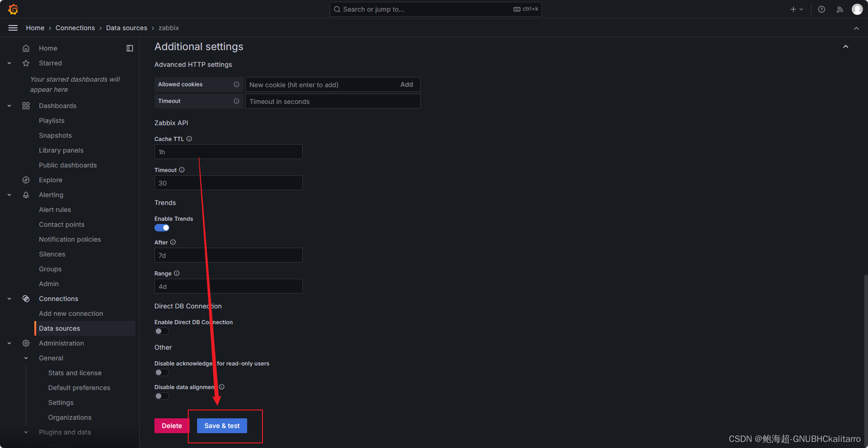Disable the Enable Trends switch
The height and width of the screenshot is (448, 868).
[x=162, y=228]
